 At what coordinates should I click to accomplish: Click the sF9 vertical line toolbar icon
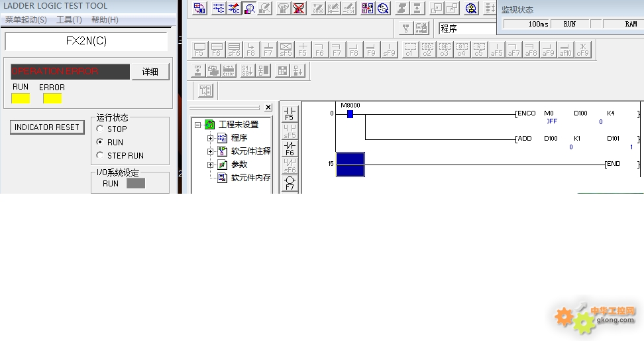click(388, 49)
